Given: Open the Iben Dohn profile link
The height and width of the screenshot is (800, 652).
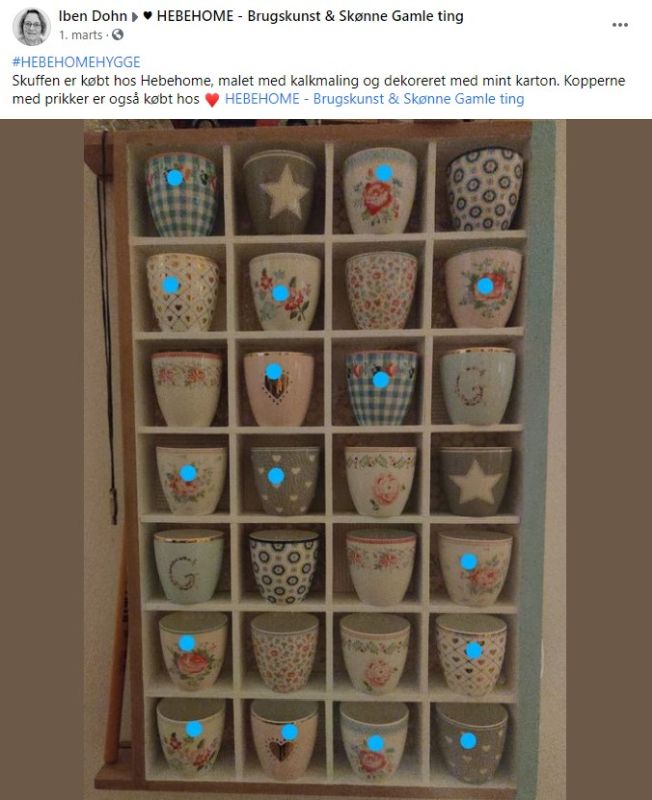Looking at the screenshot, I should pyautogui.click(x=93, y=16).
